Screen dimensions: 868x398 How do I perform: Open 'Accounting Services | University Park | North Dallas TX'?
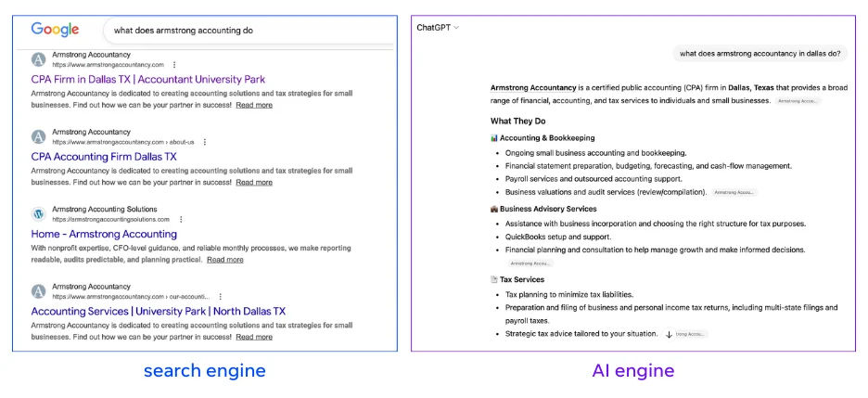point(159,311)
